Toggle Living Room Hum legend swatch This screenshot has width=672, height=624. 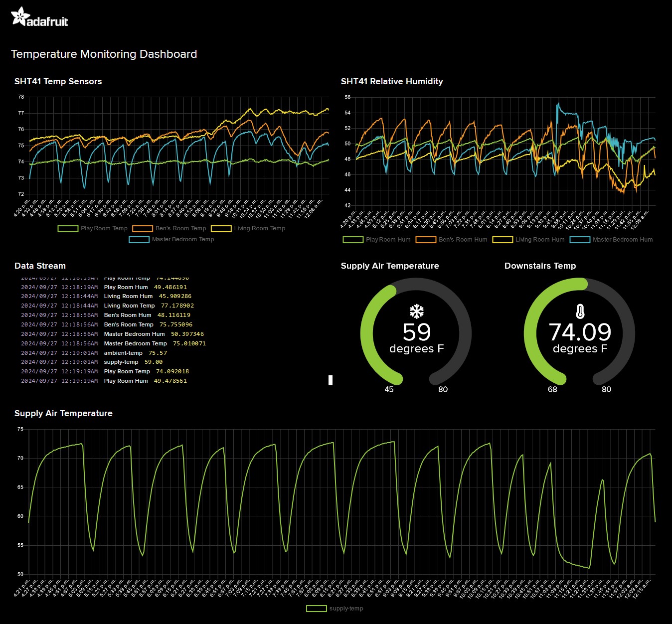[503, 240]
